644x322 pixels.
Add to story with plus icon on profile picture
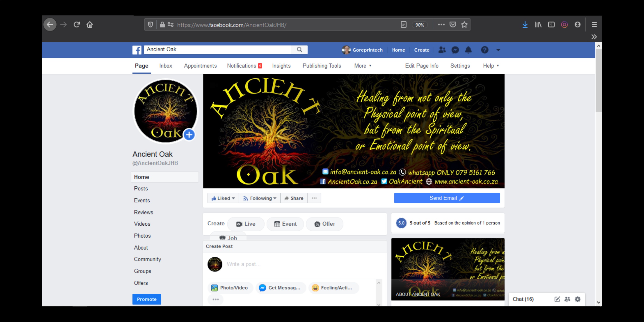coord(189,135)
